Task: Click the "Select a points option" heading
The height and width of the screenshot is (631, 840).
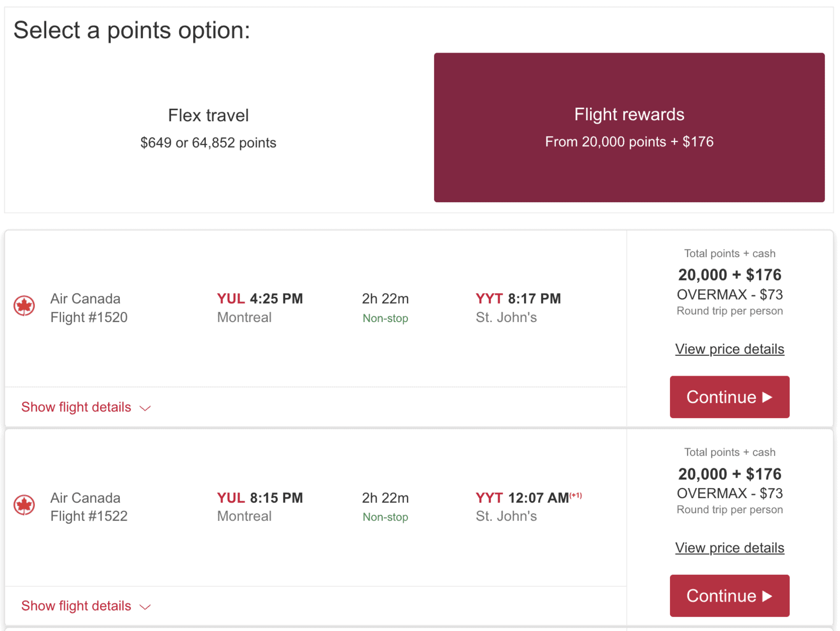Action: (132, 30)
